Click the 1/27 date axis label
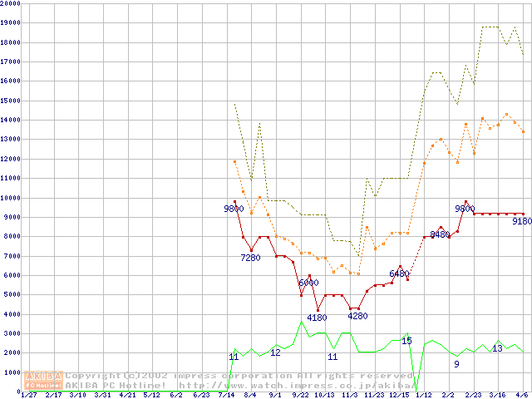Image resolution: width=532 pixels, height=399 pixels. [28, 395]
